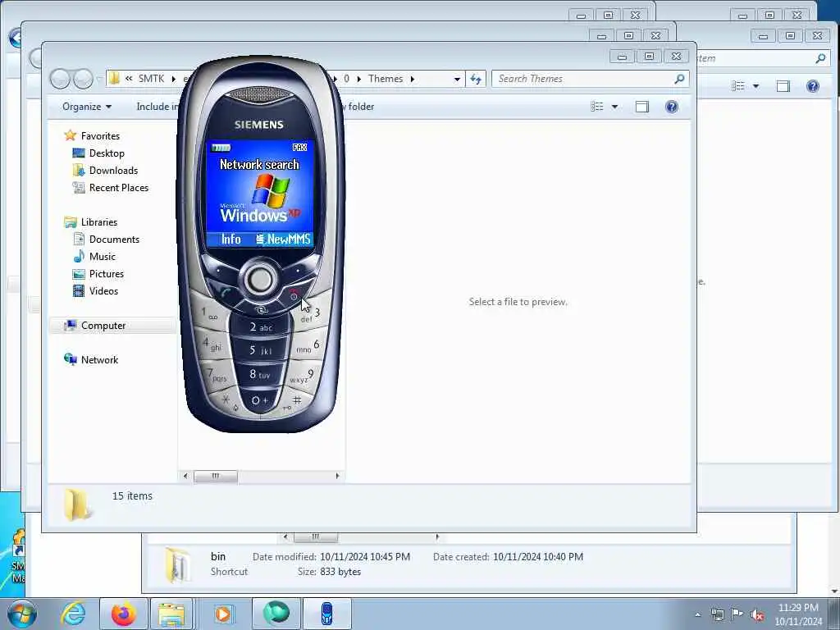Go back with the Back navigation button
840x630 pixels.
[60, 79]
